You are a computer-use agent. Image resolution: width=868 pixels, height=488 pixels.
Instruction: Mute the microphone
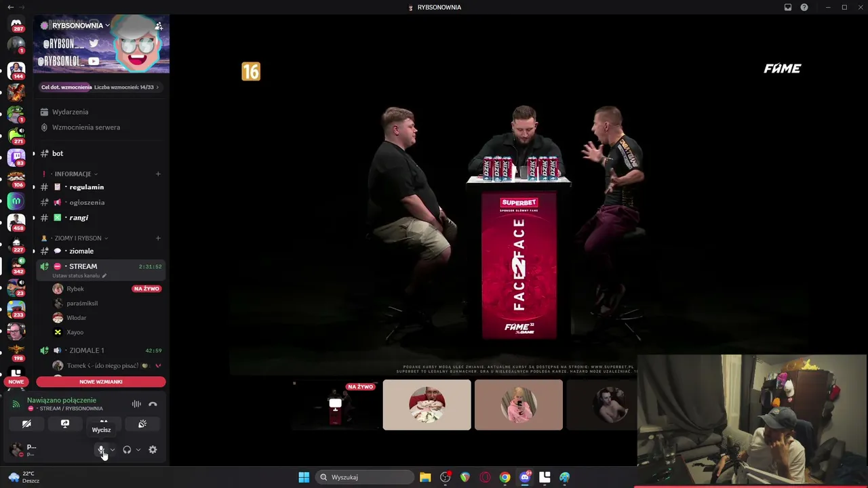(x=101, y=449)
